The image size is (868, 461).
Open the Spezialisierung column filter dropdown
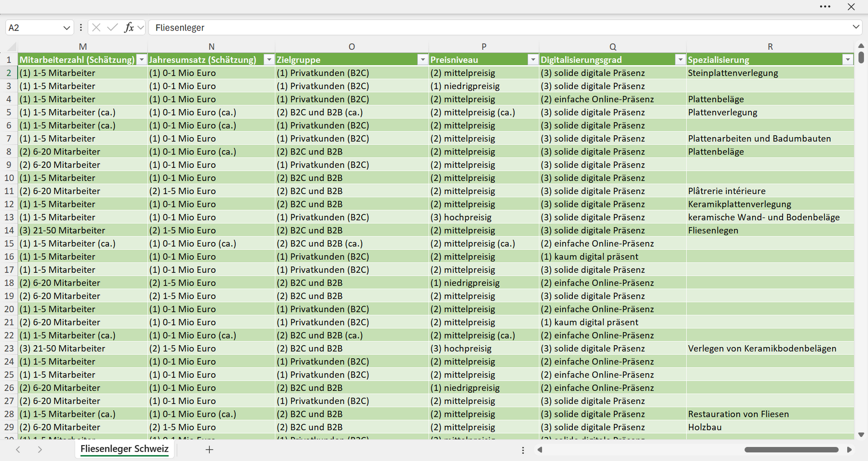(x=848, y=60)
